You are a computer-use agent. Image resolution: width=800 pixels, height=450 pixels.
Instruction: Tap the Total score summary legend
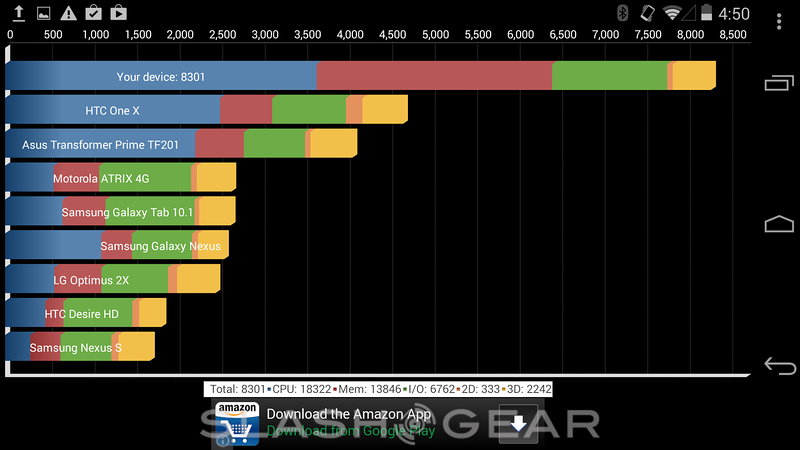tap(379, 389)
